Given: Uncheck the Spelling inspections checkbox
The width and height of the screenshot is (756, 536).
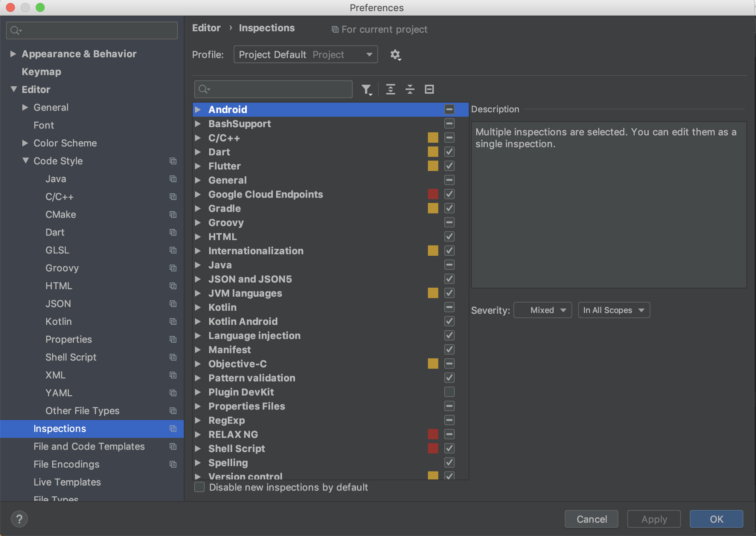Looking at the screenshot, I should click(449, 462).
